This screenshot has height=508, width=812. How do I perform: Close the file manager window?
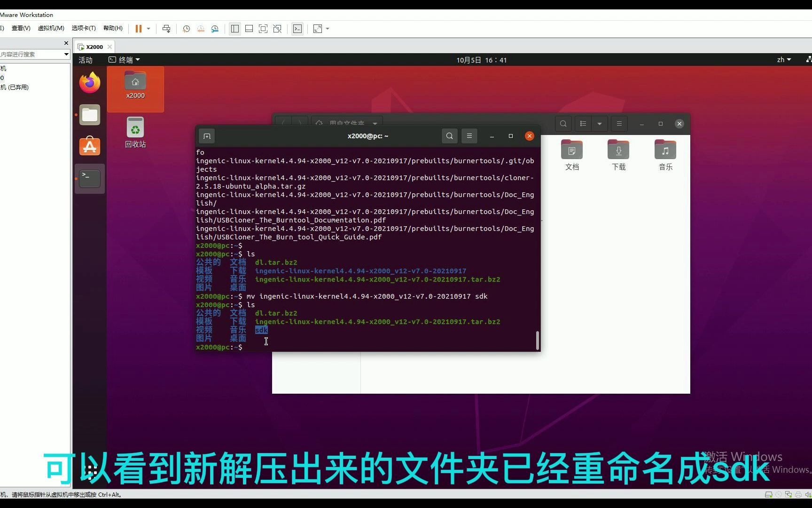(679, 124)
